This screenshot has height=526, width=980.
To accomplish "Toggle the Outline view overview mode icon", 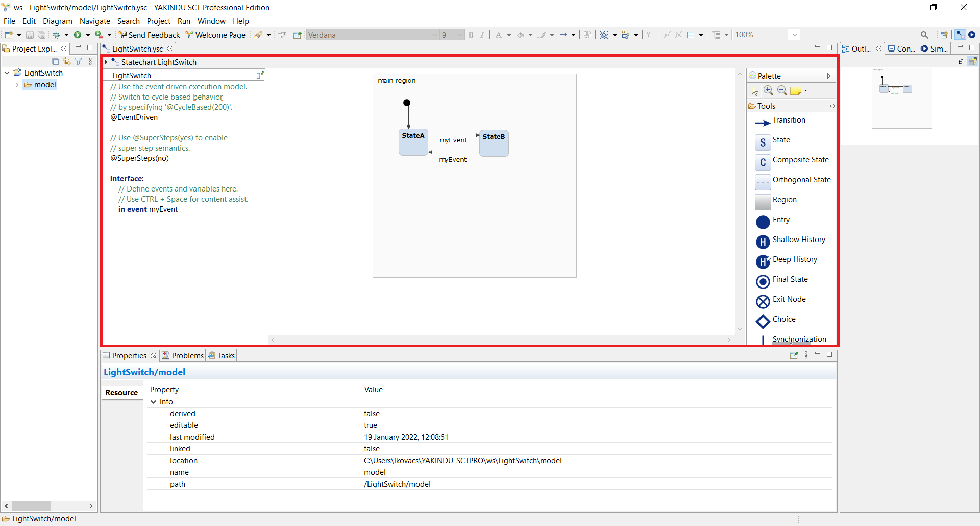I will [973, 61].
